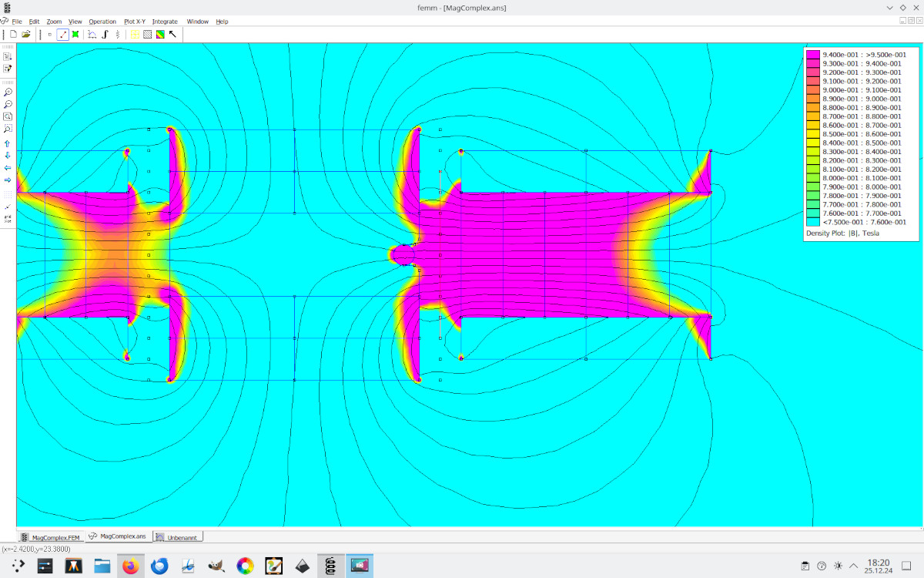This screenshot has width=924, height=578.
Task: Select the Point Values mode icon
Action: point(50,34)
